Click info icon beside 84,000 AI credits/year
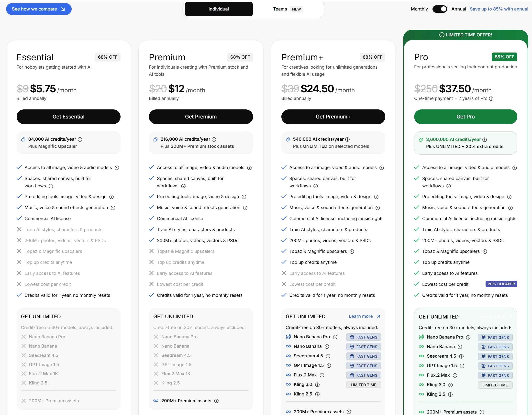The height and width of the screenshot is (415, 532). coord(80,139)
